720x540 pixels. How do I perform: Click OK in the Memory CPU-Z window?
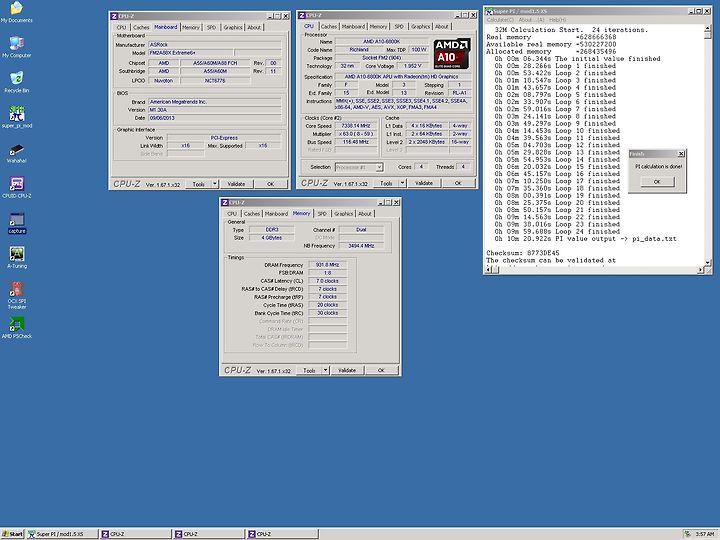coord(381,370)
